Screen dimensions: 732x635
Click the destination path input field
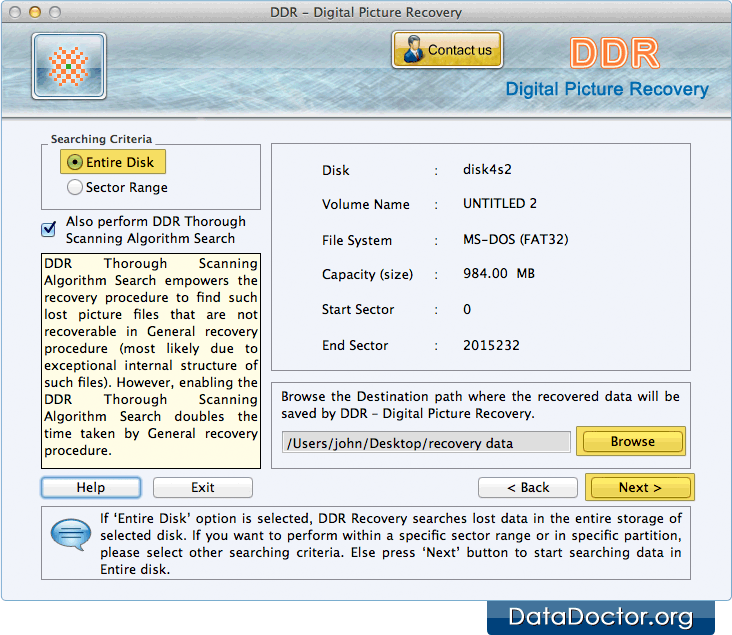(426, 443)
